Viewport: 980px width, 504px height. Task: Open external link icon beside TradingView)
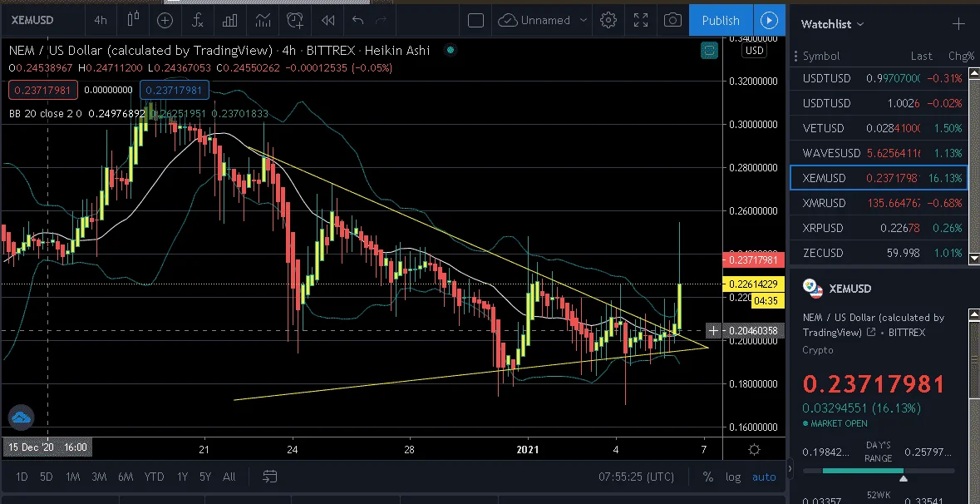(x=870, y=332)
